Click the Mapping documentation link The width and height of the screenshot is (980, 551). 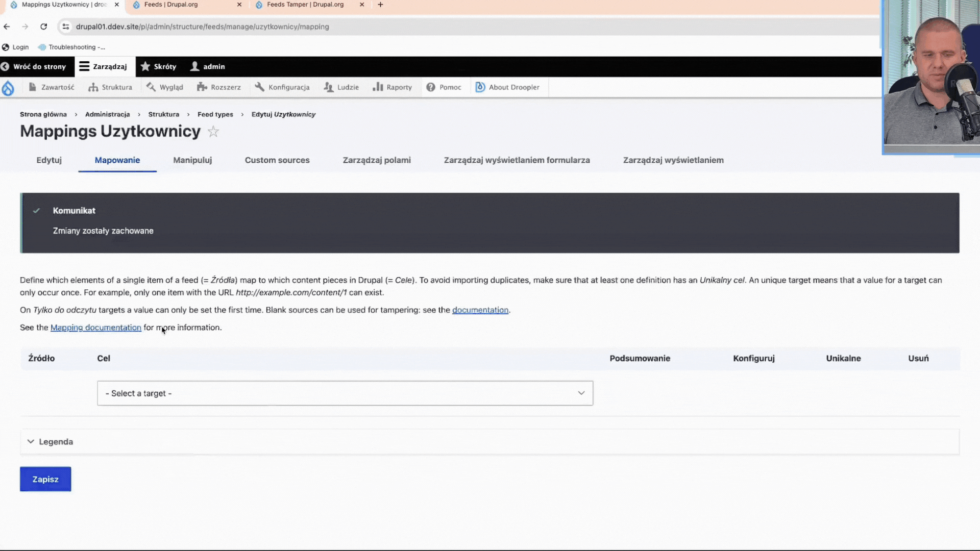[x=95, y=328]
